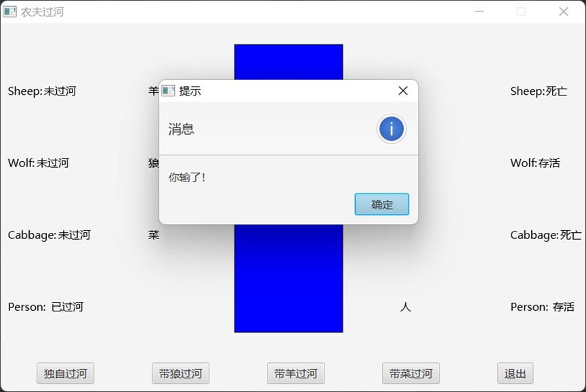Click the 带菜过河 button
The image size is (586, 392).
pos(411,373)
